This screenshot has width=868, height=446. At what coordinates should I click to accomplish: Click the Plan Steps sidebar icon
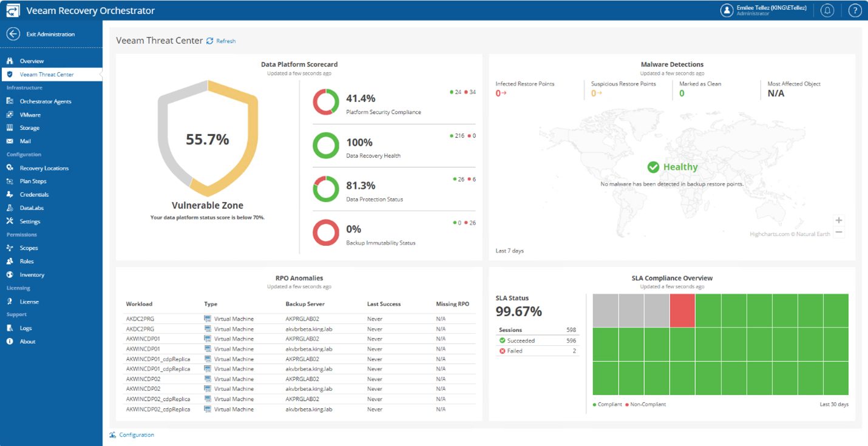[x=10, y=181]
